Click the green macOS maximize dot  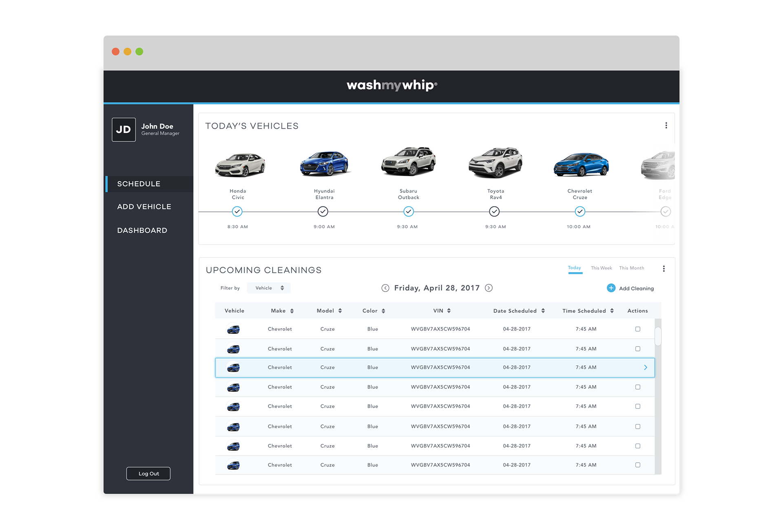pos(139,52)
